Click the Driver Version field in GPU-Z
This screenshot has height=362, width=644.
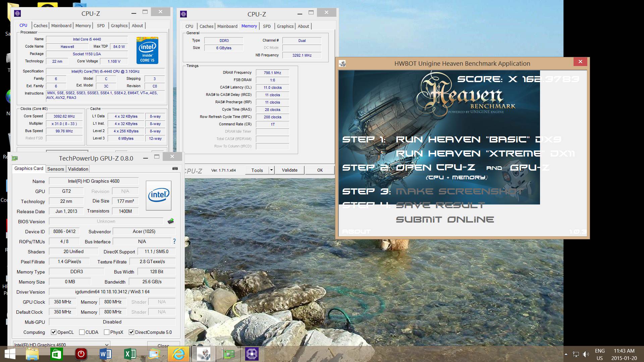(112, 292)
